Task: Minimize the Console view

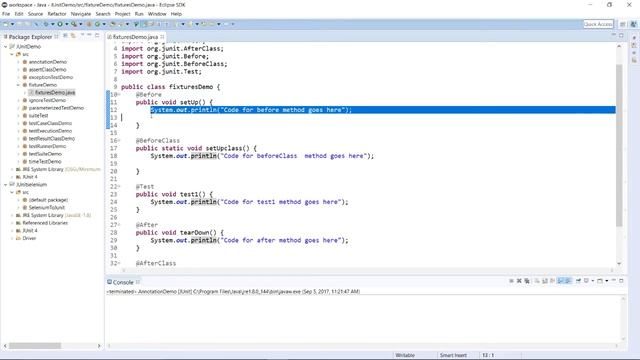Action: click(613, 280)
